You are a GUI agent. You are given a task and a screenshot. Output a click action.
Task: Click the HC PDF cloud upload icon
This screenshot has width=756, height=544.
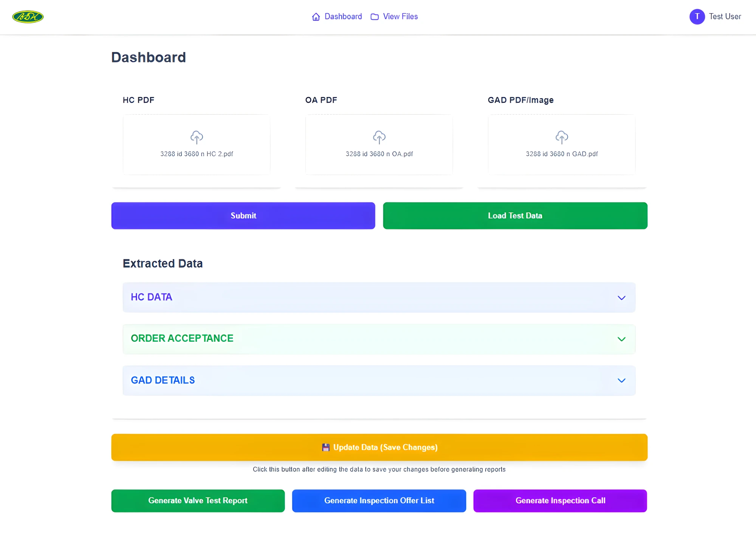point(197,137)
